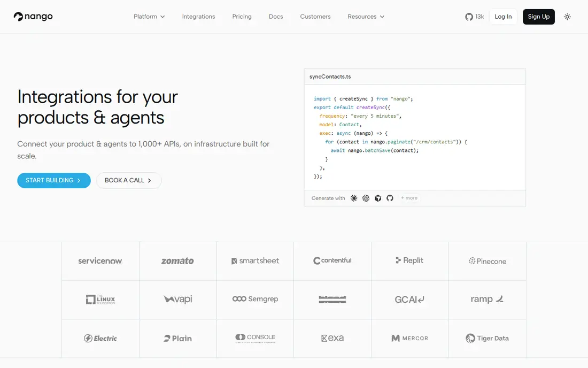
Task: Click BOOK A CALL button
Action: click(129, 180)
